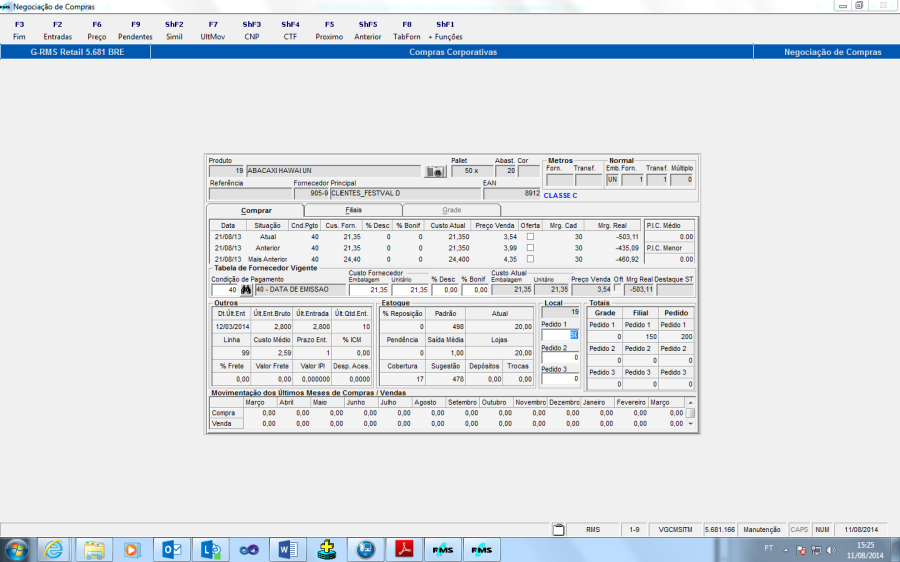The image size is (900, 562).
Task: Click the binoculars icon beside Condição de Pagamento
Action: point(246,290)
